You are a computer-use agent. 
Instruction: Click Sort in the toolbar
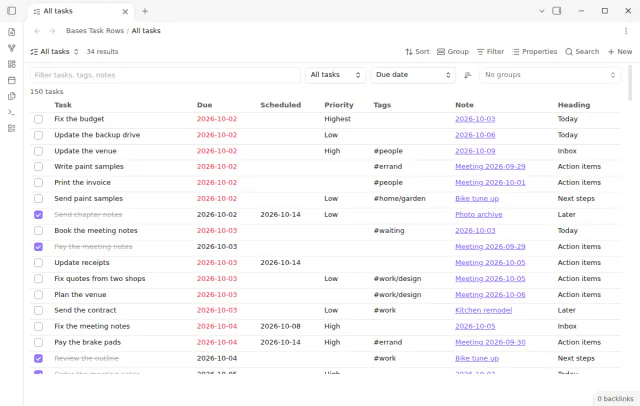(417, 52)
